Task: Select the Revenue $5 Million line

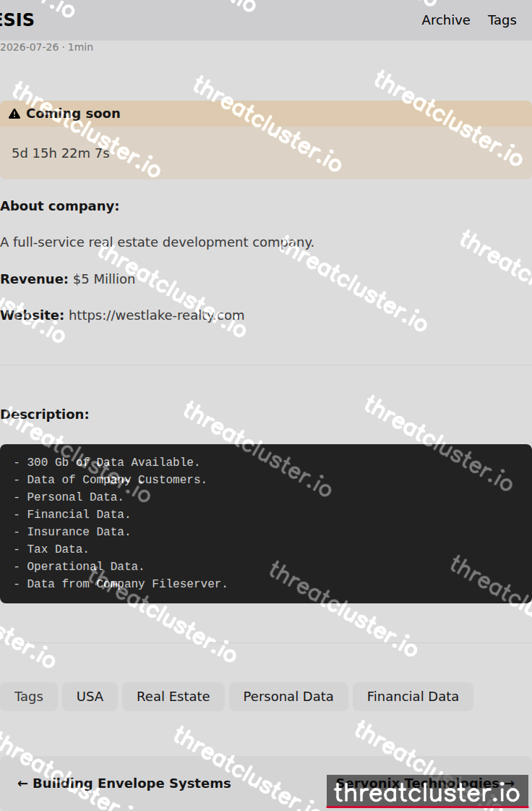Action: coord(68,279)
